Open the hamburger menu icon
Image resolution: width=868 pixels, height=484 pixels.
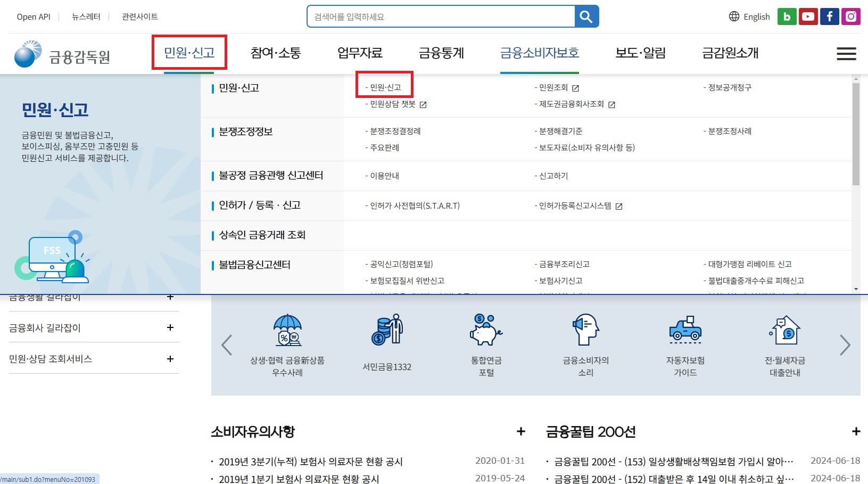click(x=846, y=53)
